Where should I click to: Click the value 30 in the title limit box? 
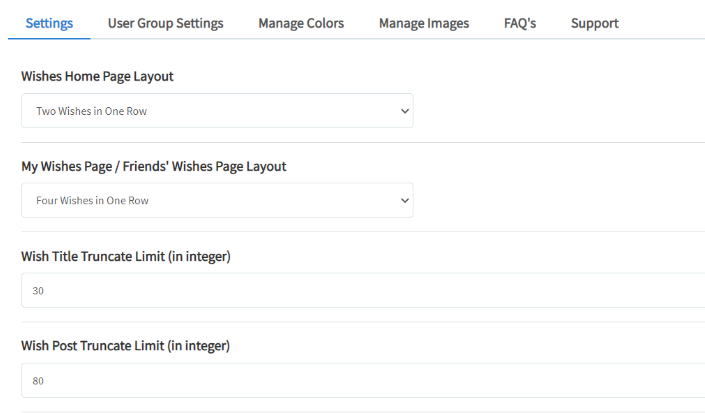point(38,291)
